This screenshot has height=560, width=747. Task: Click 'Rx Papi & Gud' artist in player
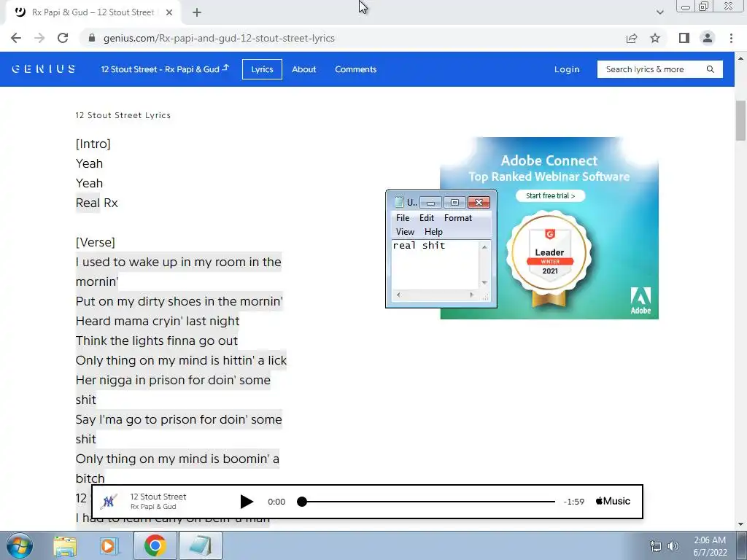coord(153,507)
